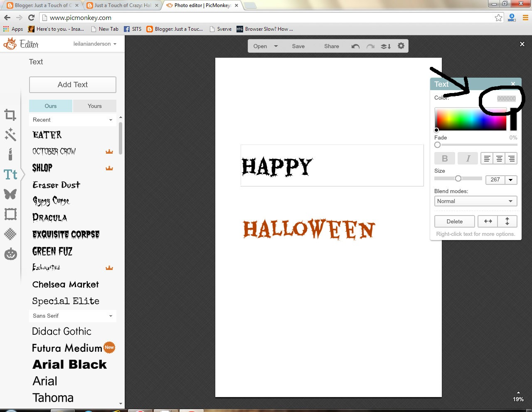This screenshot has width=532, height=412.
Task: Open the Sverve bookmark
Action: [221, 29]
